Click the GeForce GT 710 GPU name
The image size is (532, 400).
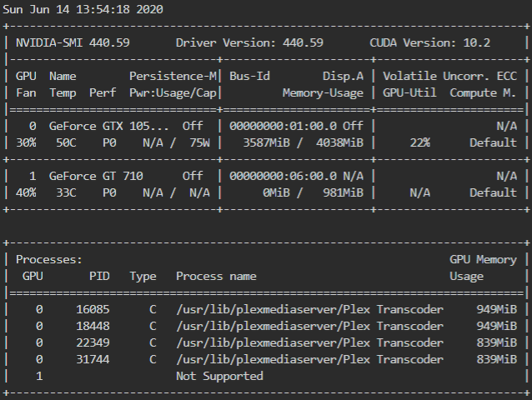pos(96,176)
